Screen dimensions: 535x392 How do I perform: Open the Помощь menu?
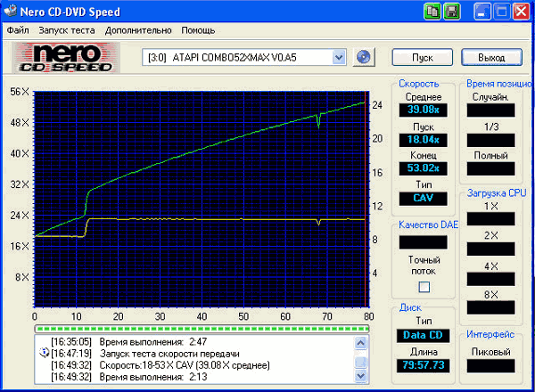tap(198, 30)
